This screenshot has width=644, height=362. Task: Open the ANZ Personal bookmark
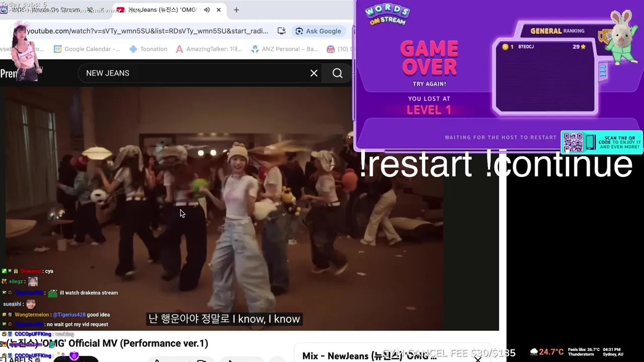[x=285, y=49]
